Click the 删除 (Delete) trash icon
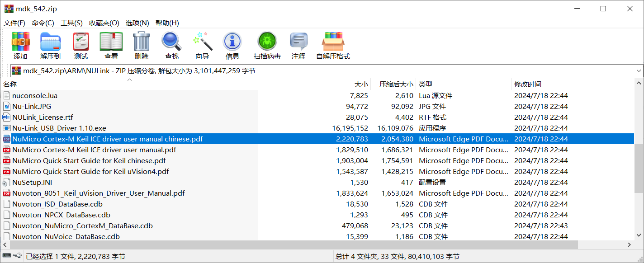644x263 pixels. tap(141, 42)
